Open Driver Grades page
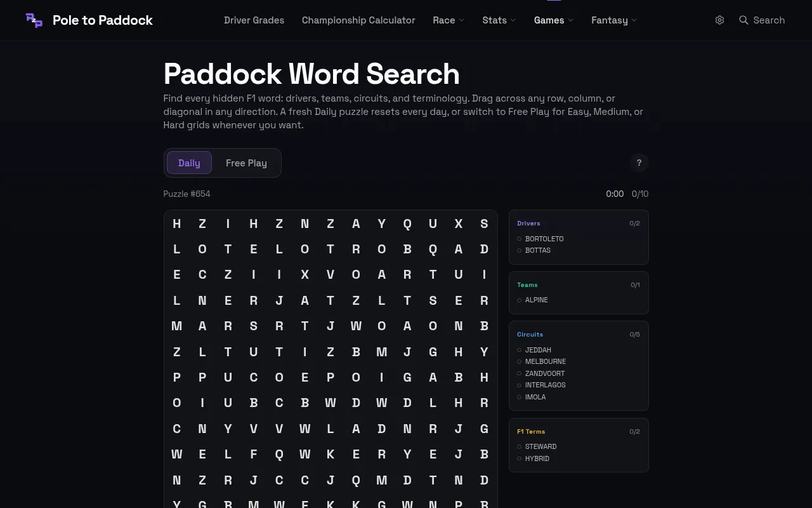Screen dimensions: 812x508 [x=254, y=20]
